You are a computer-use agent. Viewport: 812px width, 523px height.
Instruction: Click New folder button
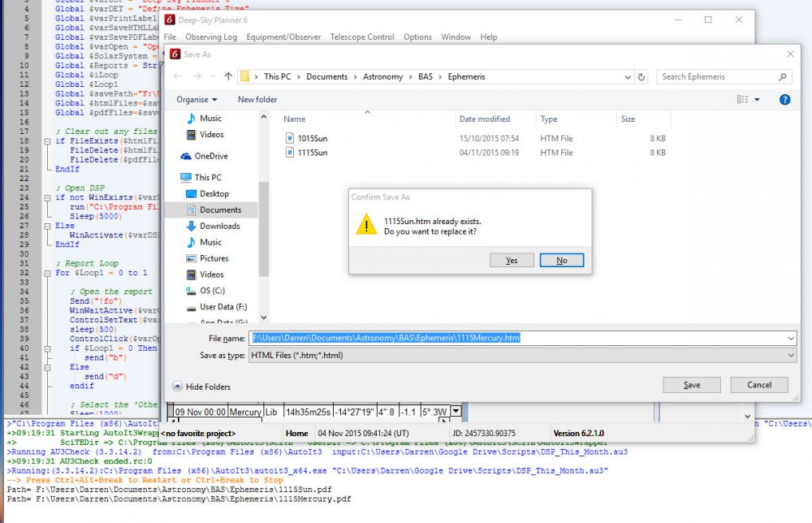257,99
